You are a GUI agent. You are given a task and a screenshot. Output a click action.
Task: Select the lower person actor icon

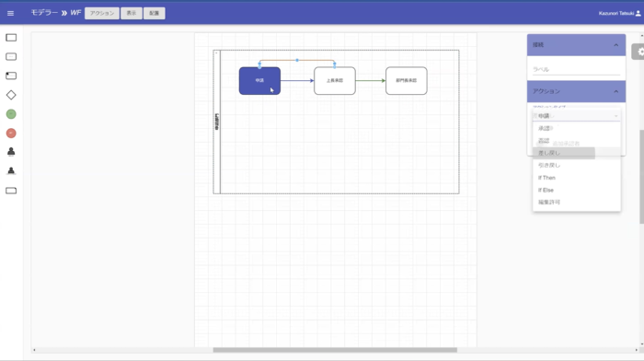pos(11,171)
